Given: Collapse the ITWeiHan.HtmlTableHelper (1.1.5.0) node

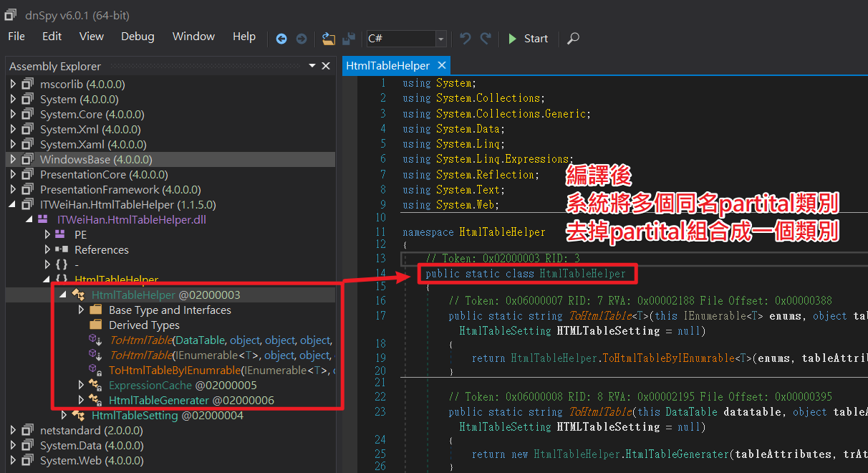Looking at the screenshot, I should pos(13,205).
